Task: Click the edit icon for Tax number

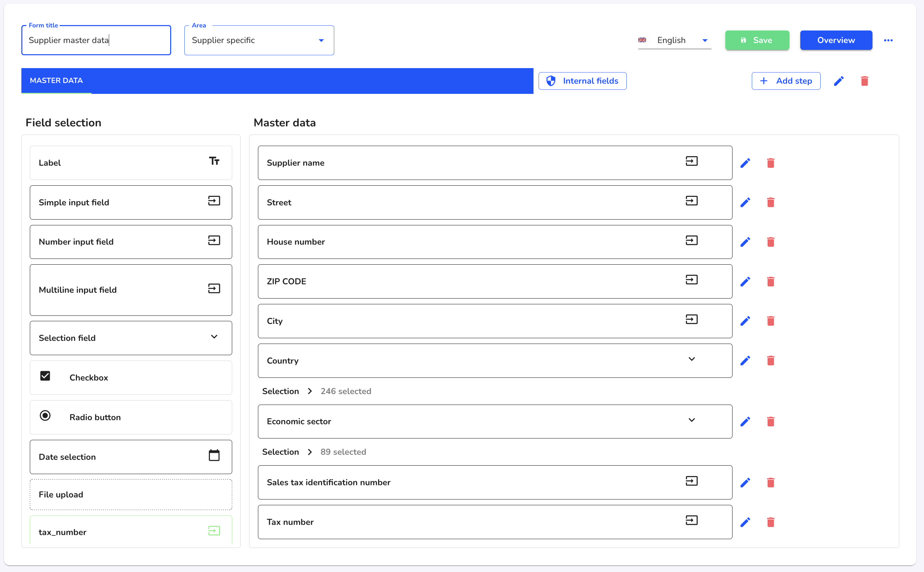Action: pyautogui.click(x=745, y=522)
